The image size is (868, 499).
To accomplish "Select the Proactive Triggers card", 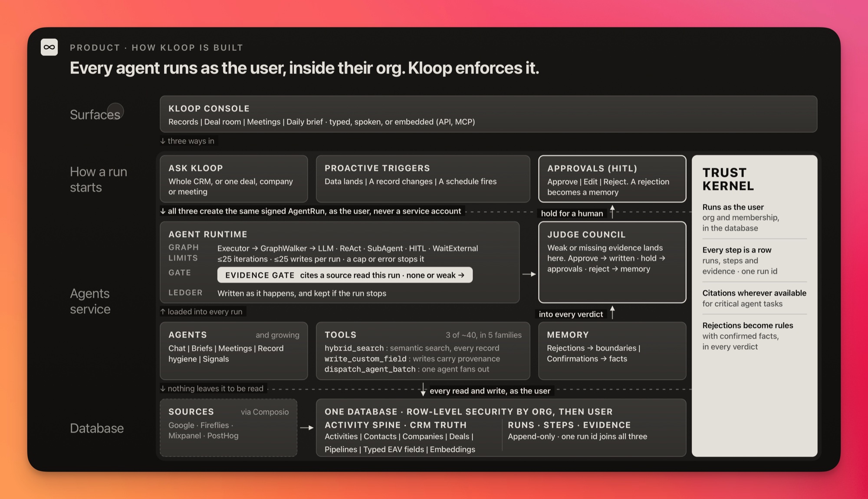I will pos(423,179).
